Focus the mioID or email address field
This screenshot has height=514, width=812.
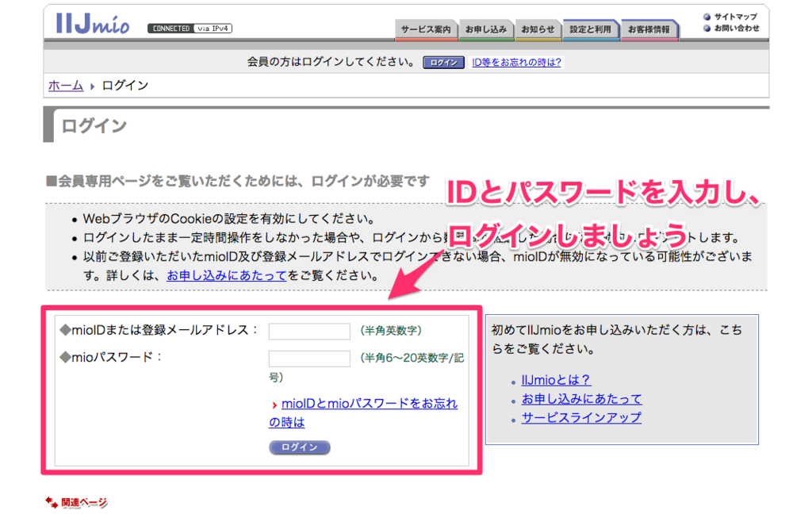point(309,331)
